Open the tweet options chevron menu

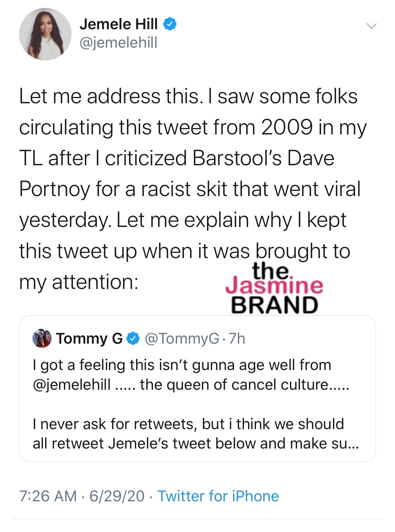(371, 26)
